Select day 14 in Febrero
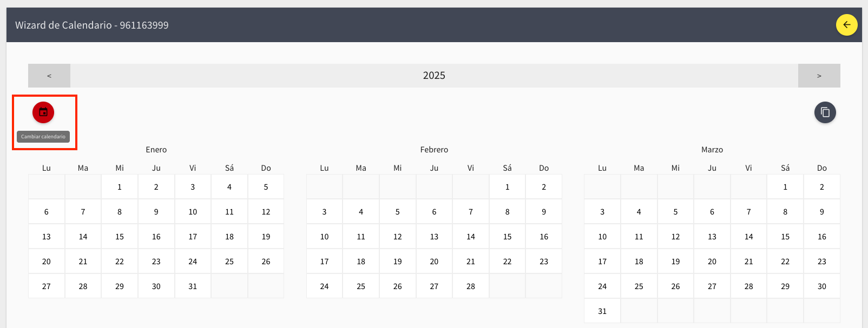 471,237
